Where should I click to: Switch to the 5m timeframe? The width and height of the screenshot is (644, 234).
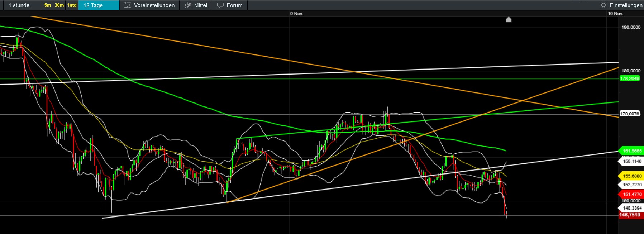pos(48,5)
